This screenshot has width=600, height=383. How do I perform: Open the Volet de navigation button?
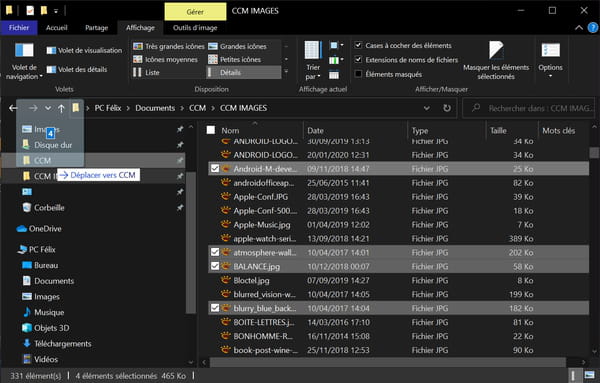pyautogui.click(x=24, y=60)
